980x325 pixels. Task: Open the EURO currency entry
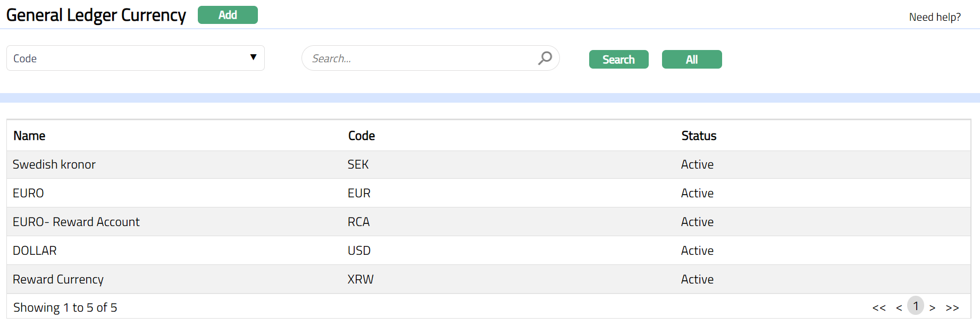pos(28,193)
